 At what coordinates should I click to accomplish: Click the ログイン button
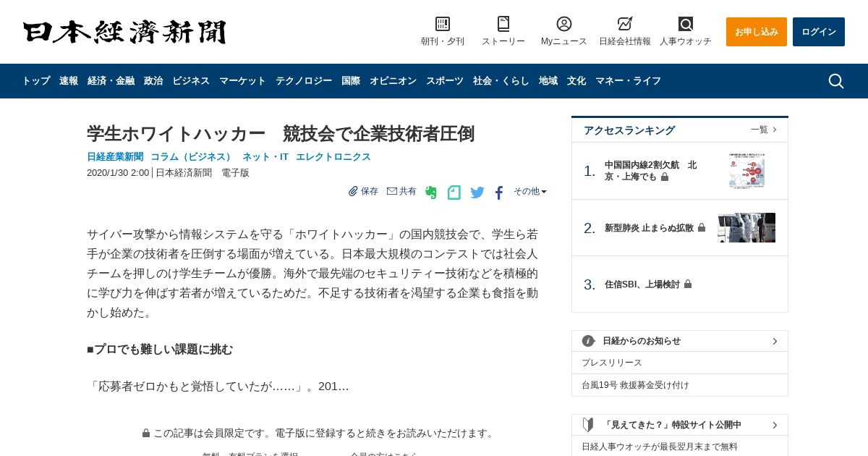click(x=819, y=32)
